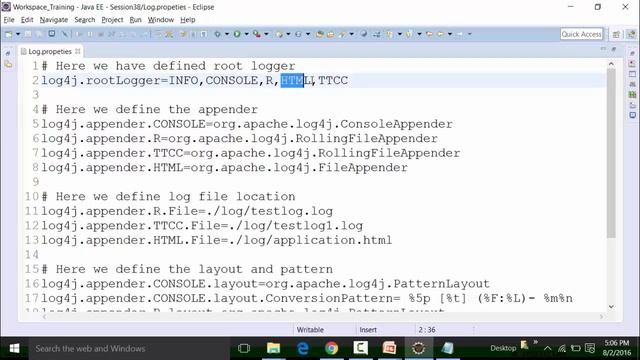Open PowerPoint from the taskbar
The image size is (640, 360).
(389, 349)
